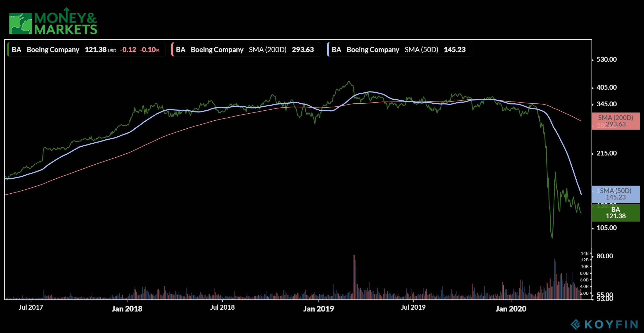Click the 10B volume axis label

point(585,267)
